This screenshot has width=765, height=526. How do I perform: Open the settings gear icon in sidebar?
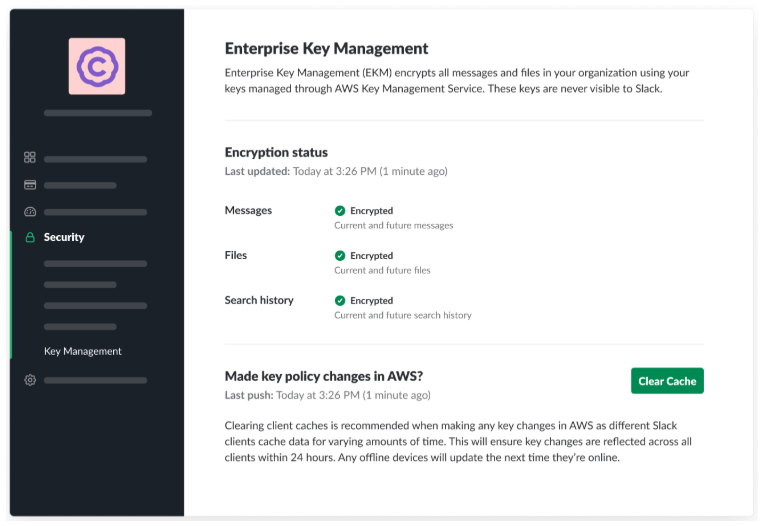click(x=30, y=380)
